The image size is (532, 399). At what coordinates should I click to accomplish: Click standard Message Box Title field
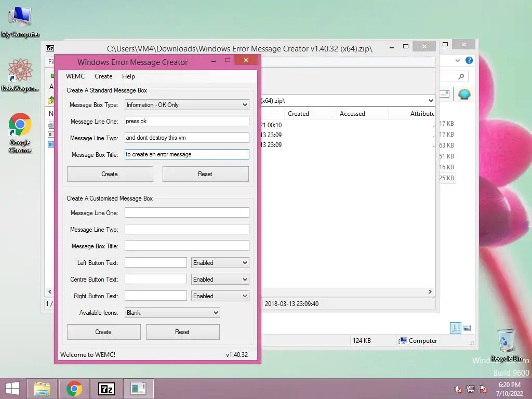click(x=187, y=154)
